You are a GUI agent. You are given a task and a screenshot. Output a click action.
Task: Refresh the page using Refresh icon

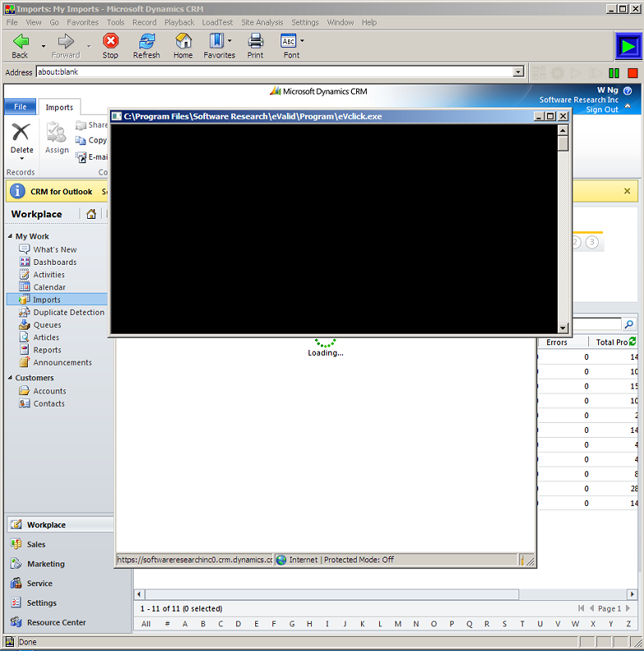[147, 41]
